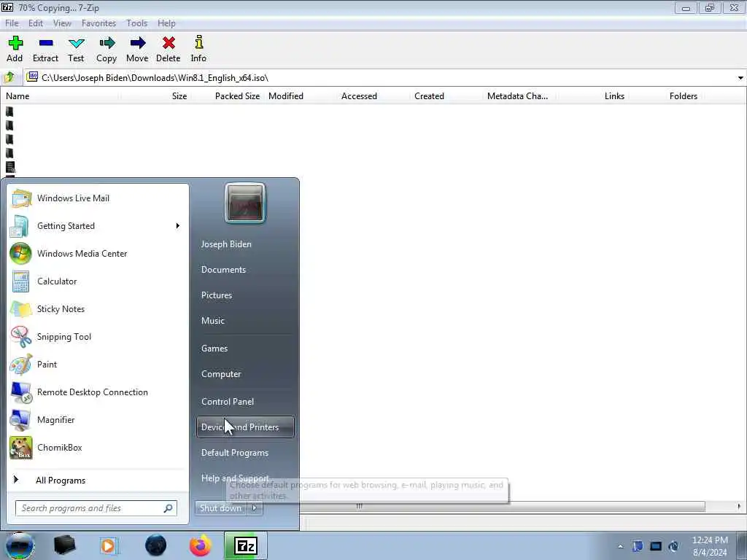The height and width of the screenshot is (560, 747).
Task: Open the Favorites menu
Action: point(99,23)
